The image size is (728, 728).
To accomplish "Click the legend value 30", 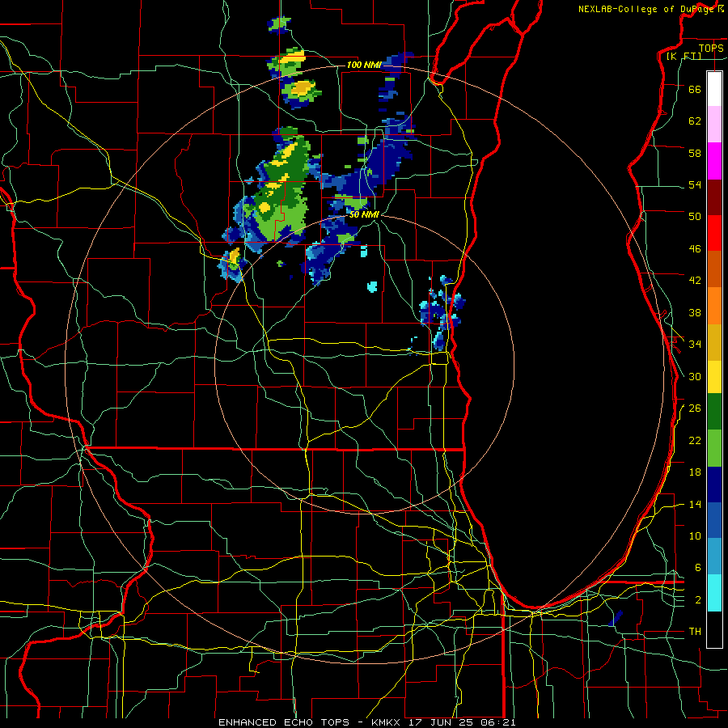I will pyautogui.click(x=695, y=376).
